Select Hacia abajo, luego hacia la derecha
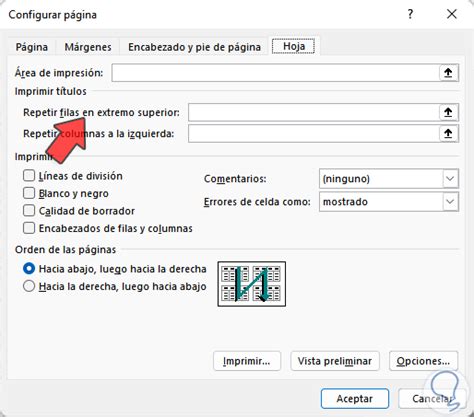 (x=29, y=269)
